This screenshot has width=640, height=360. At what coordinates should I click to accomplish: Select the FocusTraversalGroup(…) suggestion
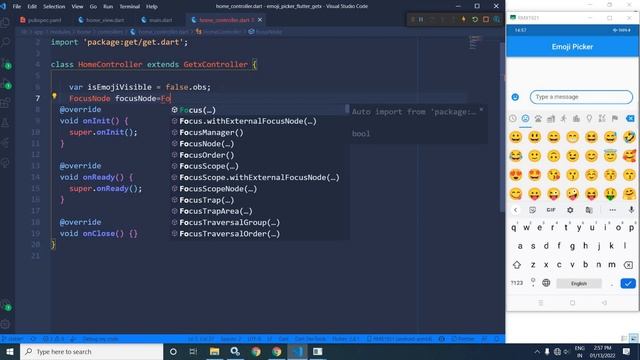tap(259, 222)
